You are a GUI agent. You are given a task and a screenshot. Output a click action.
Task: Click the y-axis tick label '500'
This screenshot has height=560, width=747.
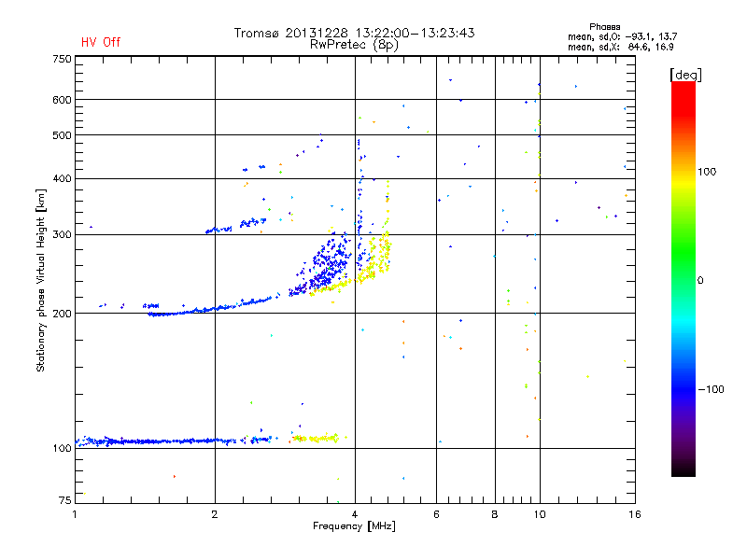click(x=62, y=135)
